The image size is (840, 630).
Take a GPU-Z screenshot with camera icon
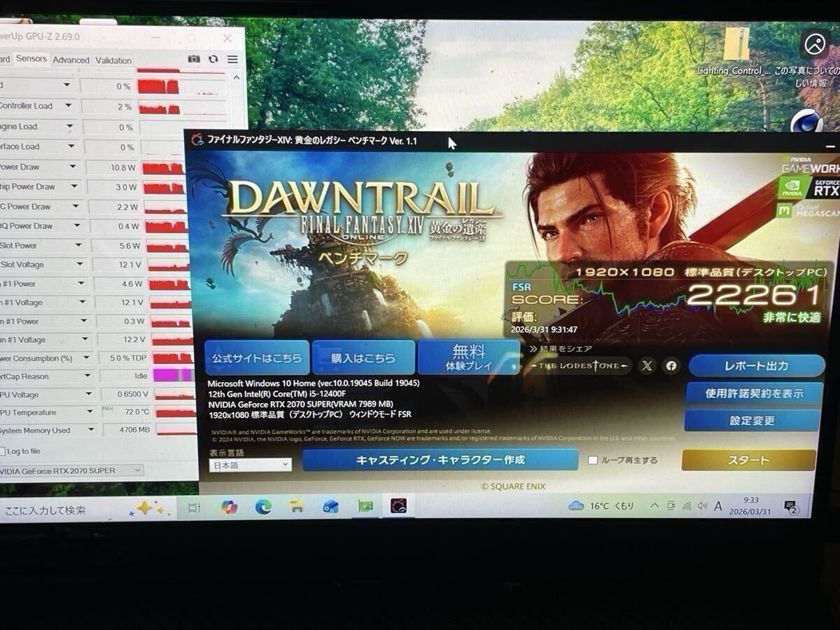point(194,59)
